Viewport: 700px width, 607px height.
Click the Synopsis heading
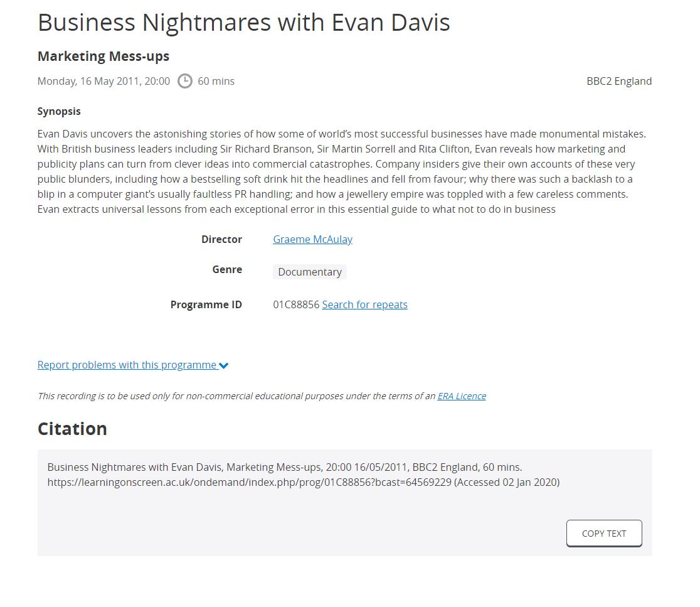(x=59, y=112)
